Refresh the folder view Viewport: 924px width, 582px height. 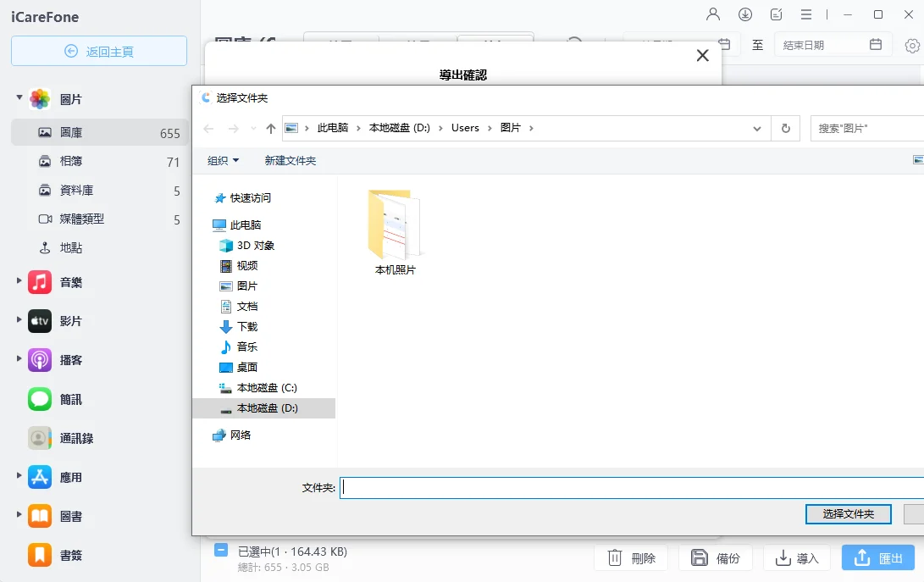point(785,129)
